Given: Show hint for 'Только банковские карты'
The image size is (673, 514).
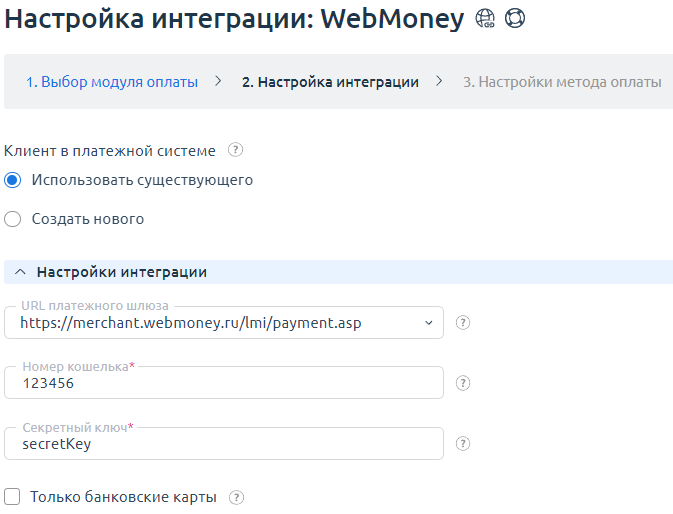Looking at the screenshot, I should 236,497.
